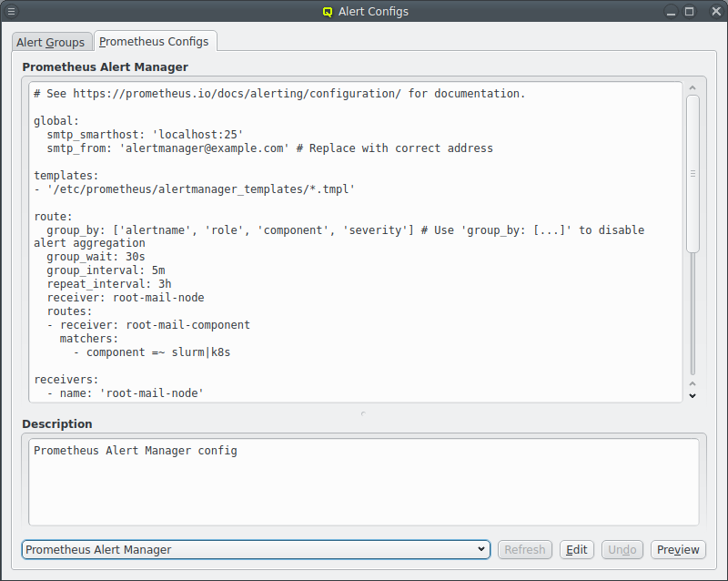The width and height of the screenshot is (728, 581).
Task: Click the 'Prometheus Alert Manager config' description text
Action: click(135, 451)
